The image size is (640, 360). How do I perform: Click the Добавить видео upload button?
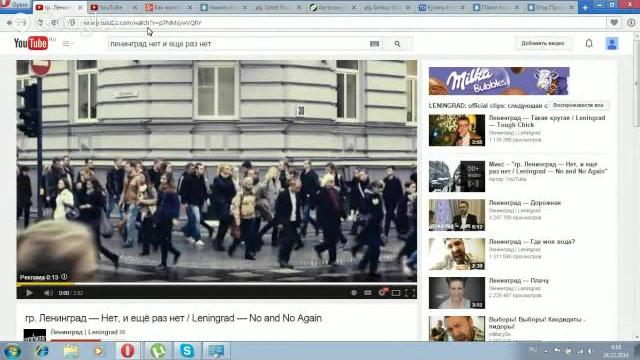[x=543, y=43]
